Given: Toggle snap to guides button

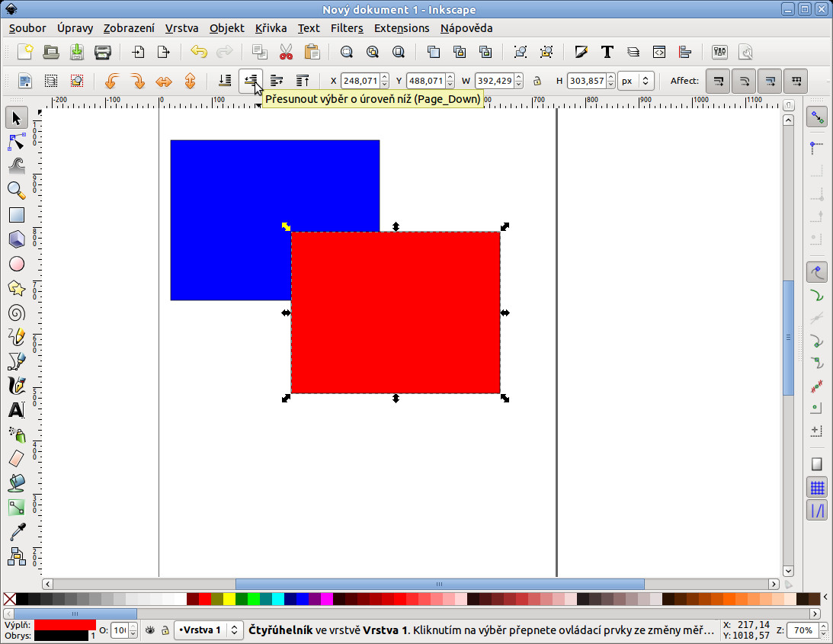Looking at the screenshot, I should 817,511.
